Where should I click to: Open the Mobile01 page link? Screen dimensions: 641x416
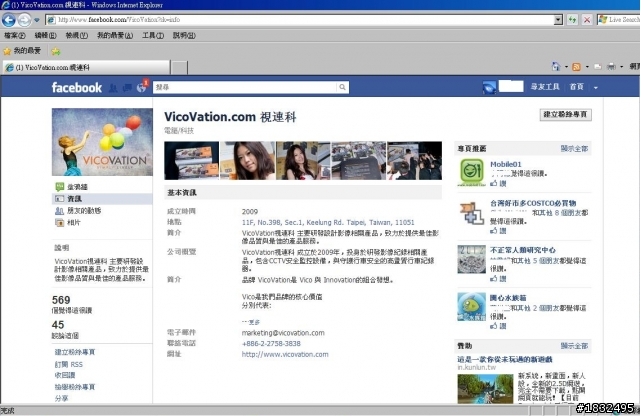point(506,164)
